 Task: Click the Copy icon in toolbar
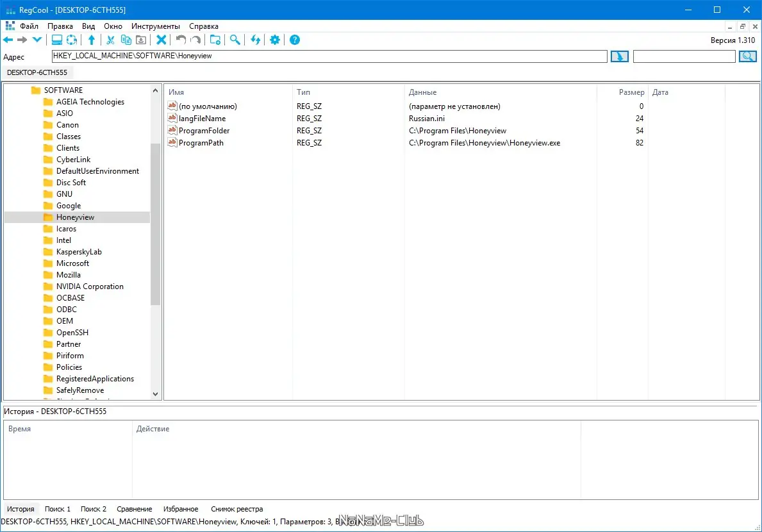click(126, 40)
